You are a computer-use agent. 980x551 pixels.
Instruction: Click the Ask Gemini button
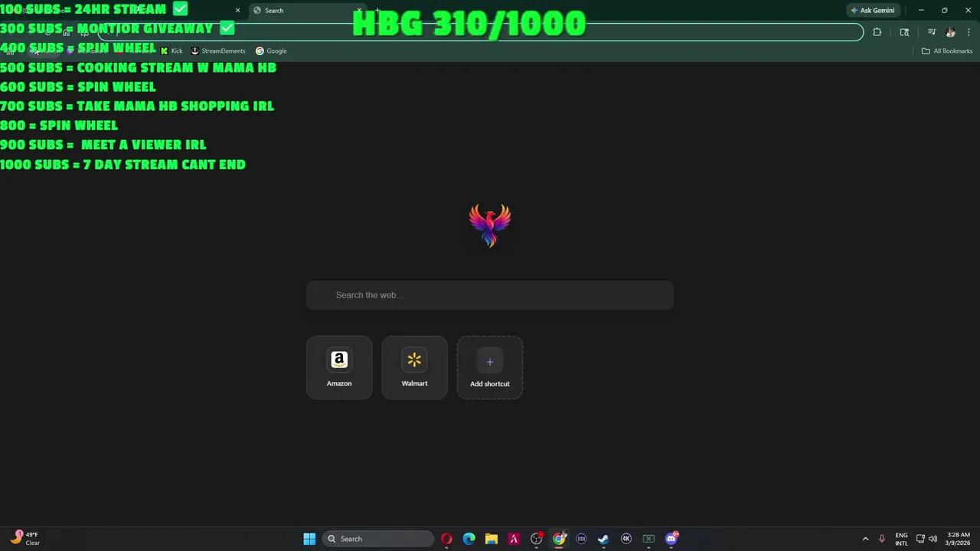click(872, 11)
